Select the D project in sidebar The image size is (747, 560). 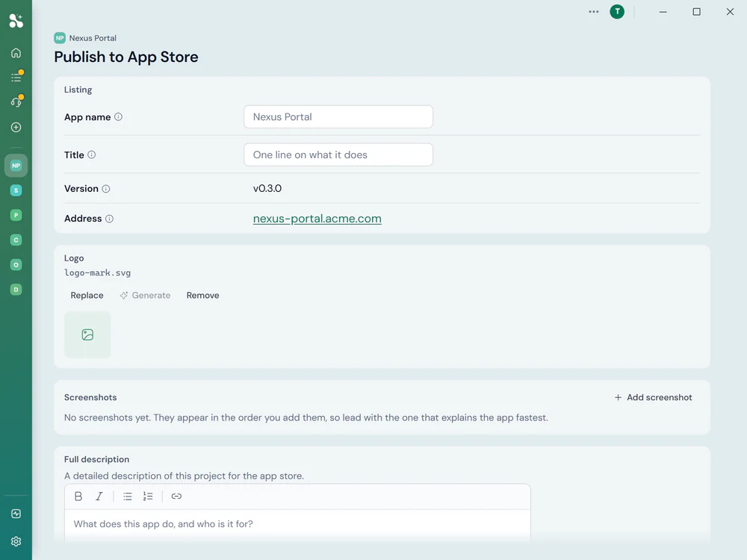click(16, 290)
